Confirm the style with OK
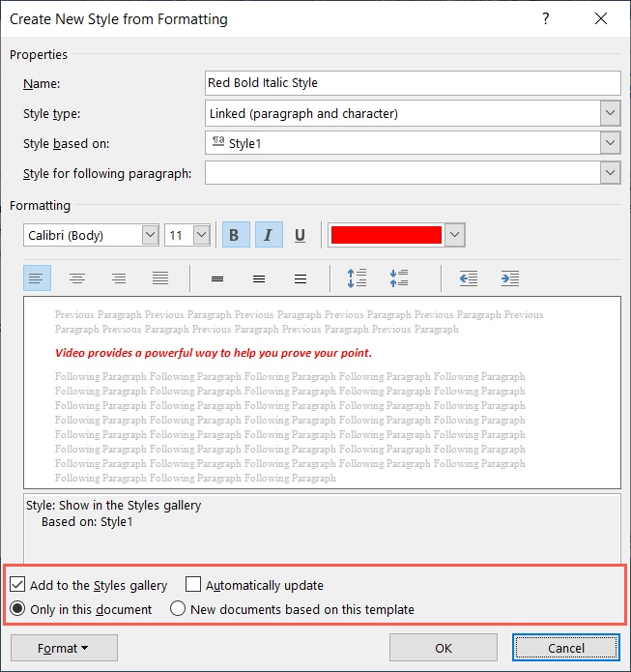 tap(444, 648)
